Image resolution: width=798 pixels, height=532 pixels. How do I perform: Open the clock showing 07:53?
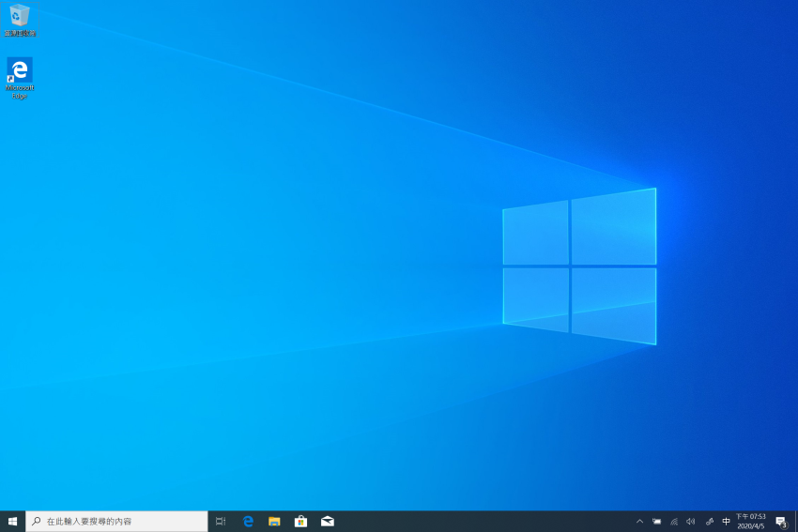751,522
